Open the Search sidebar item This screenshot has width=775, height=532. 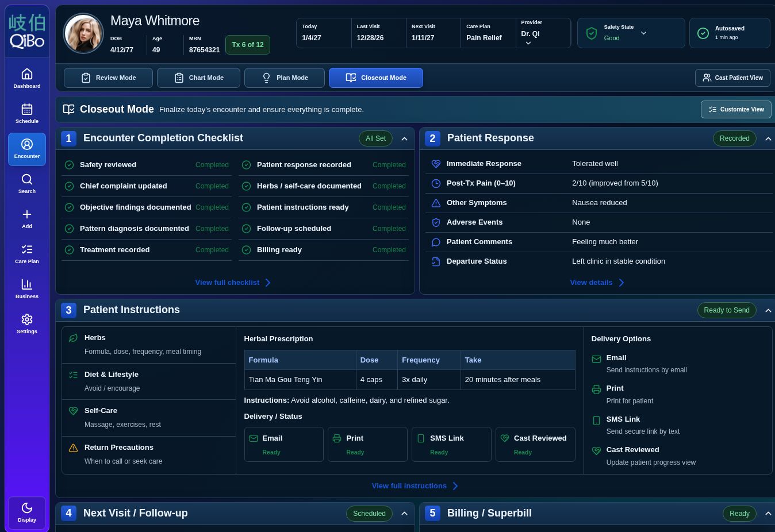click(27, 184)
